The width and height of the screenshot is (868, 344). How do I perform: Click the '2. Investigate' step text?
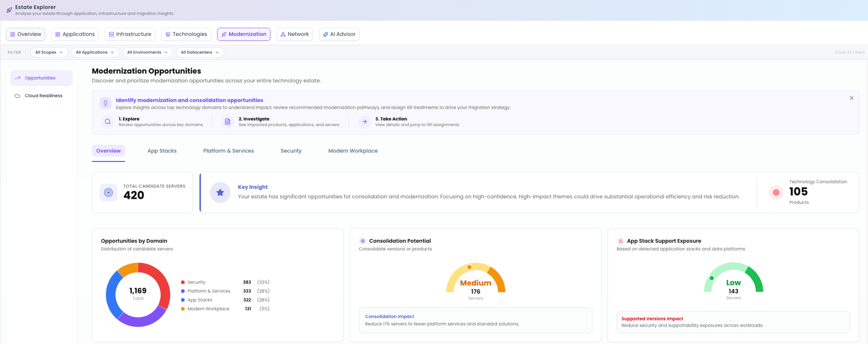point(254,119)
